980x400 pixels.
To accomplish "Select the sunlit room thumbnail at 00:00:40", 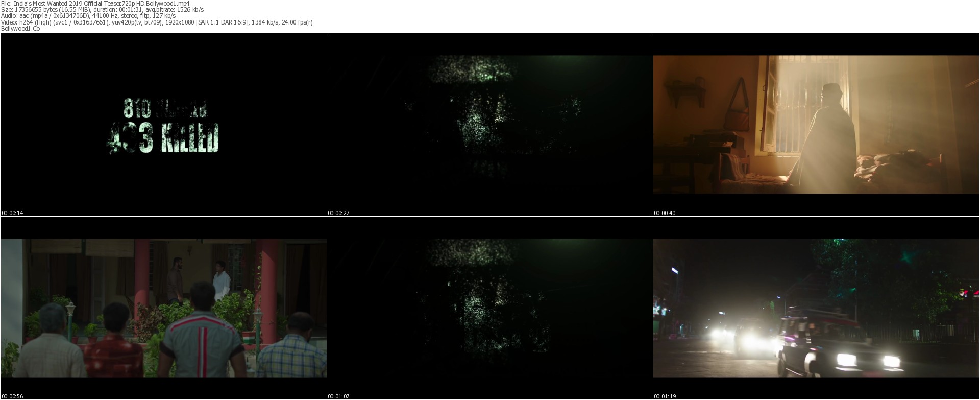I will click(816, 125).
